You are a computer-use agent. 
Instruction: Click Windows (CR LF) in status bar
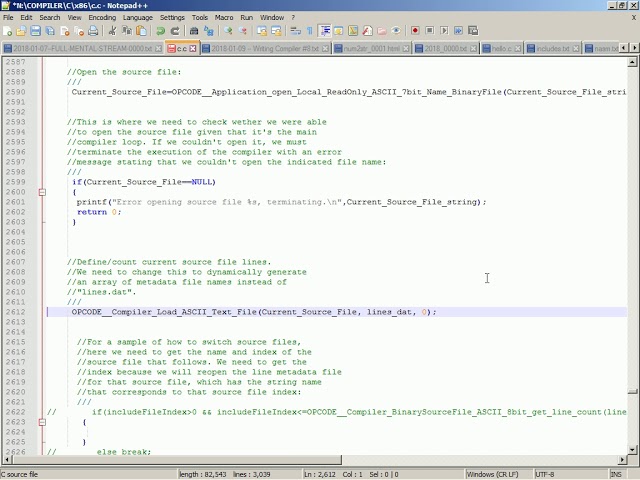(492, 474)
